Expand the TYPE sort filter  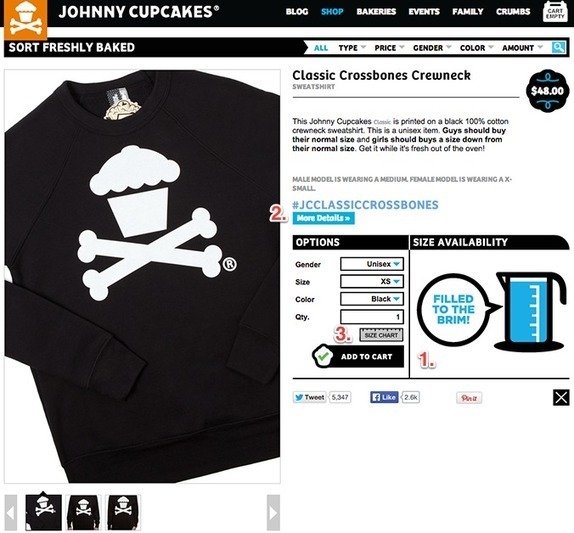[x=352, y=48]
